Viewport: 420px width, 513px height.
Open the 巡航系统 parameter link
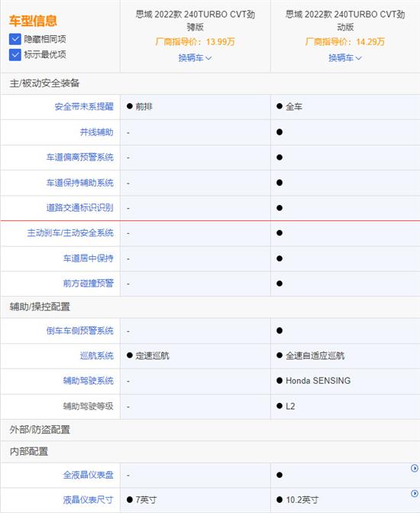click(97, 356)
